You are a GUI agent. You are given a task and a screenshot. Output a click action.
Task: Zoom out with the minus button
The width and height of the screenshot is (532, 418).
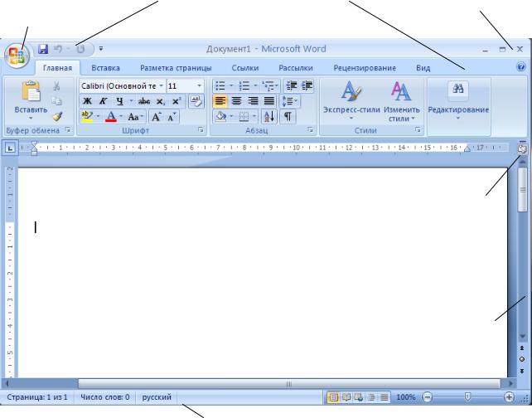point(428,397)
